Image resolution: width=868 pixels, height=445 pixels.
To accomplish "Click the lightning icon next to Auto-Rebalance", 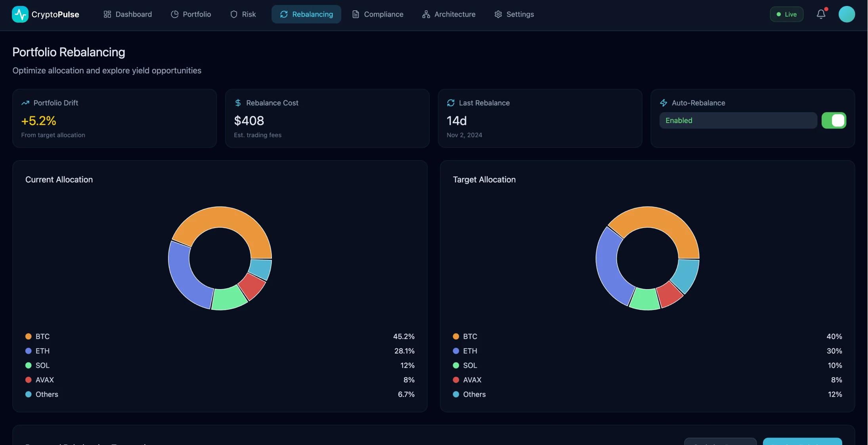I will [663, 103].
